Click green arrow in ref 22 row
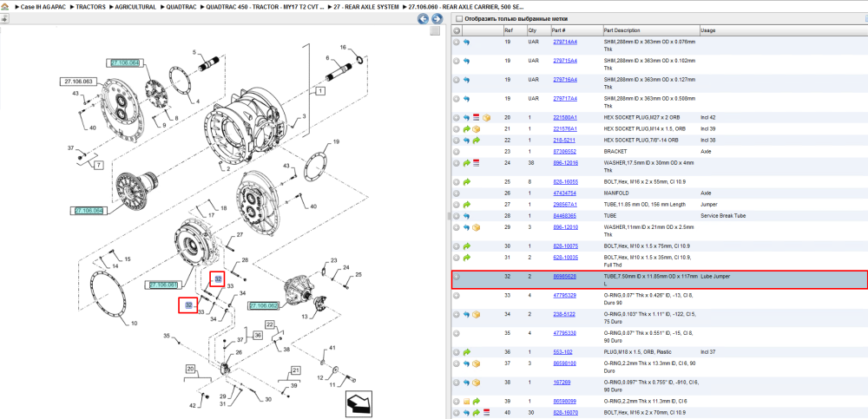Viewport: 868px width, 419px height. pos(476,141)
